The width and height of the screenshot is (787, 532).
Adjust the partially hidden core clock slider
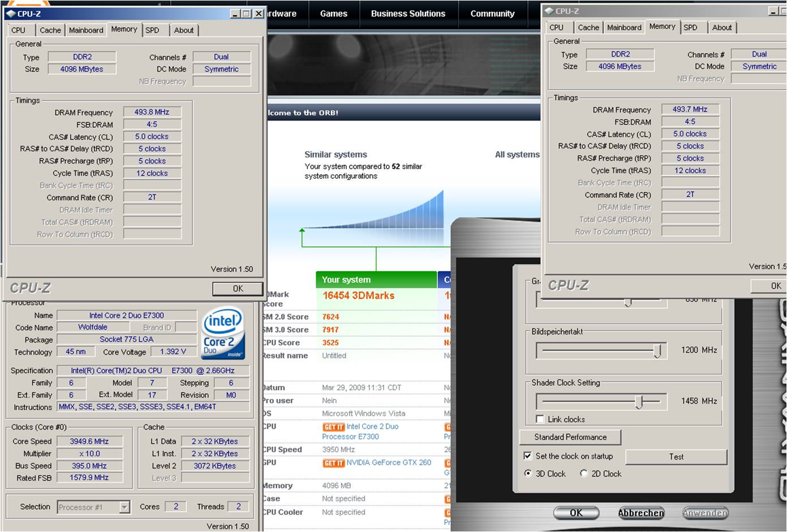[x=628, y=303]
